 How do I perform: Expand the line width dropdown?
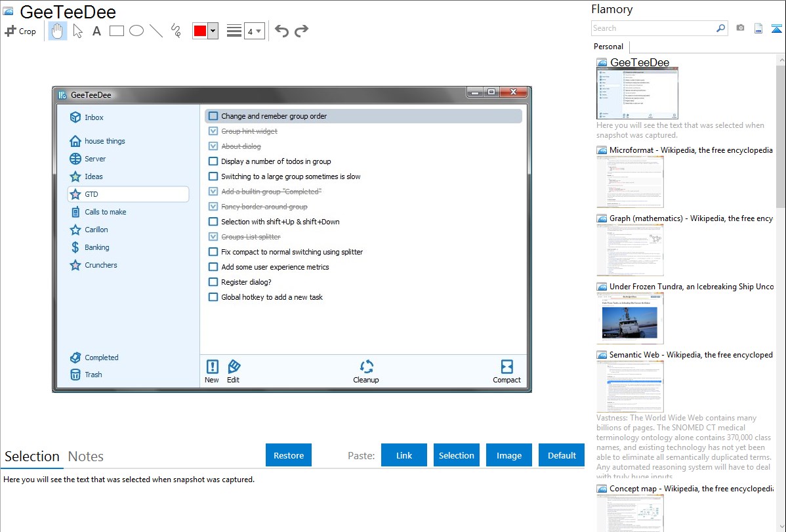(x=259, y=31)
